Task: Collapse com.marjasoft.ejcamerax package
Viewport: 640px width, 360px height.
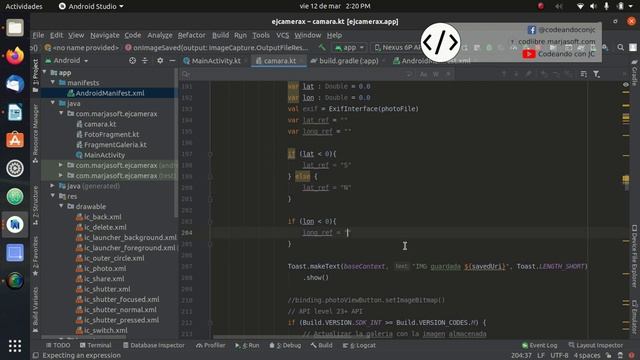Action: 61,113
